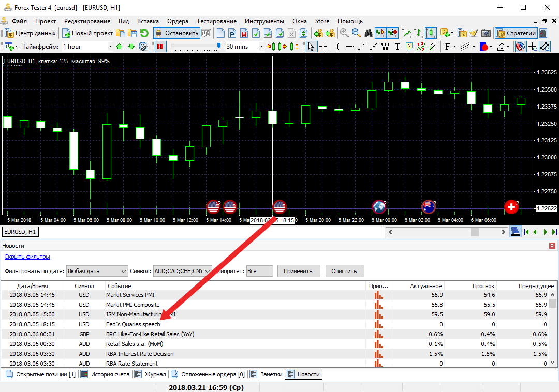Open the Любая дата date filter dropdown
559x392 pixels.
click(x=97, y=271)
